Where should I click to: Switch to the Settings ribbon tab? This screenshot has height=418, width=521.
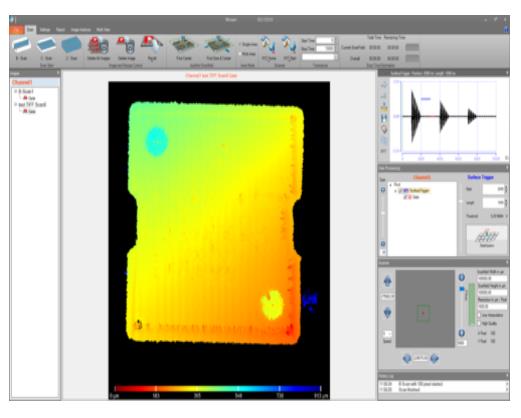[45, 30]
